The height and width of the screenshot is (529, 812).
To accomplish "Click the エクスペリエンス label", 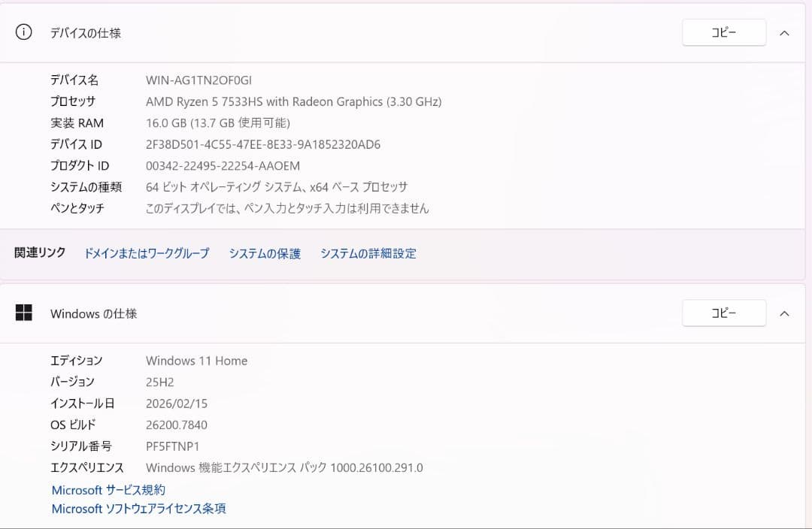I will point(87,467).
